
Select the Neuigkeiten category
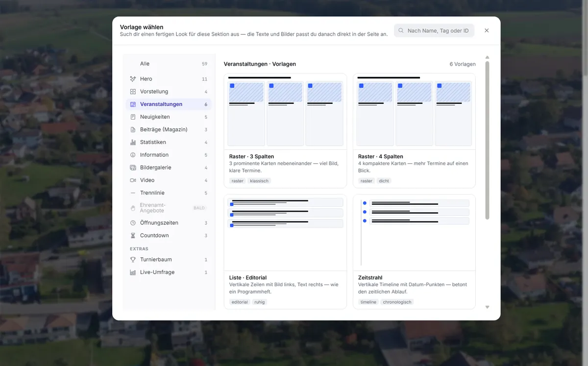point(169,117)
